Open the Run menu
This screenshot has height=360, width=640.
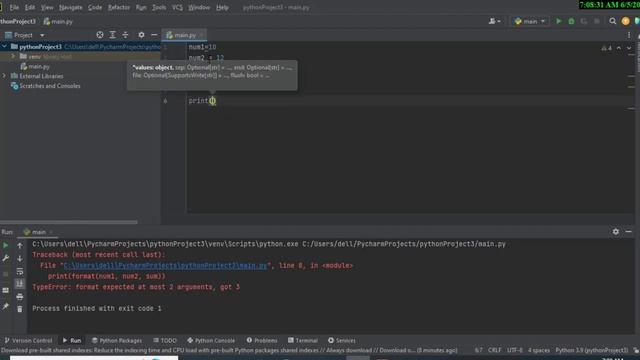[x=141, y=7]
